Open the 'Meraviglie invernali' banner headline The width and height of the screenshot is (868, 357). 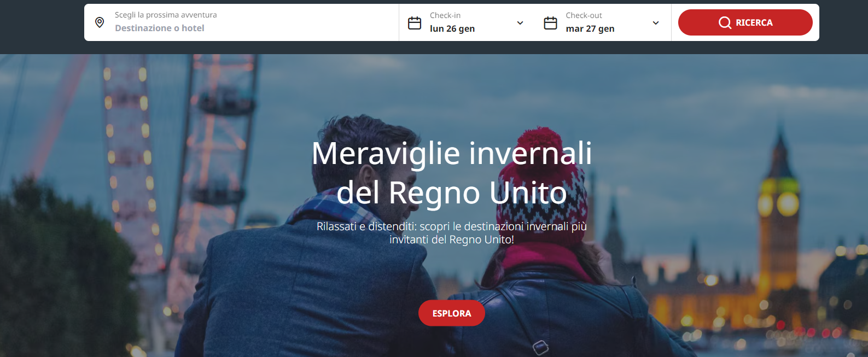451,153
